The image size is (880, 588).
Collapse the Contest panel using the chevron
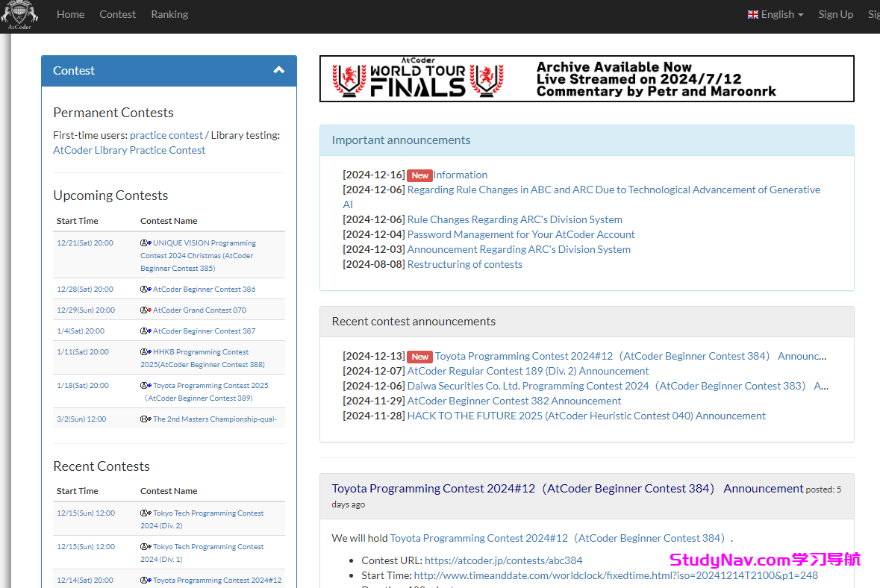(x=279, y=70)
